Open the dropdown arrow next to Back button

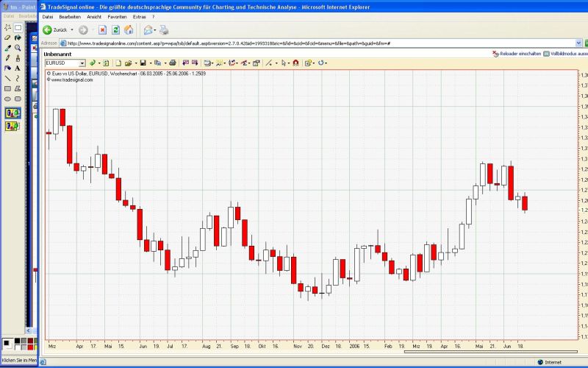(71, 30)
